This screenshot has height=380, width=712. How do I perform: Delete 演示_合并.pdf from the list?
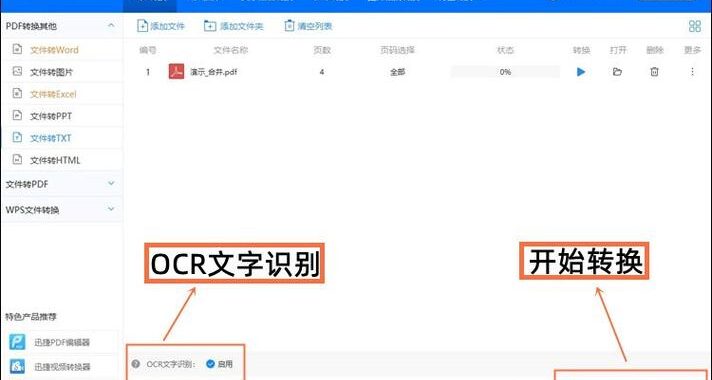pyautogui.click(x=654, y=72)
